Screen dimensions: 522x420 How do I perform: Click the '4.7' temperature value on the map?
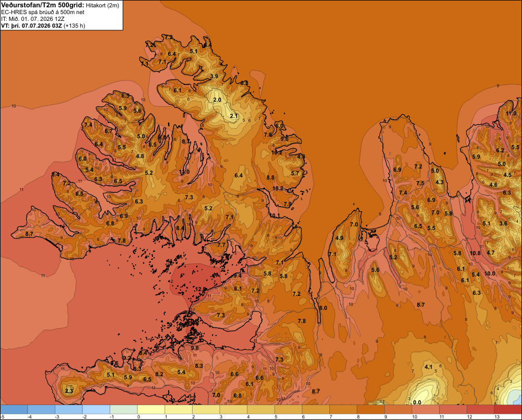(490, 253)
